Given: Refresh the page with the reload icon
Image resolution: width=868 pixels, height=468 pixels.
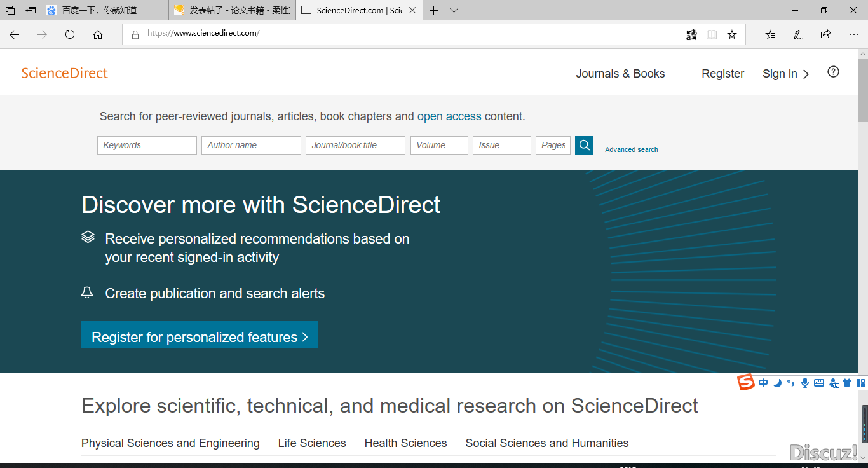Looking at the screenshot, I should (70, 35).
